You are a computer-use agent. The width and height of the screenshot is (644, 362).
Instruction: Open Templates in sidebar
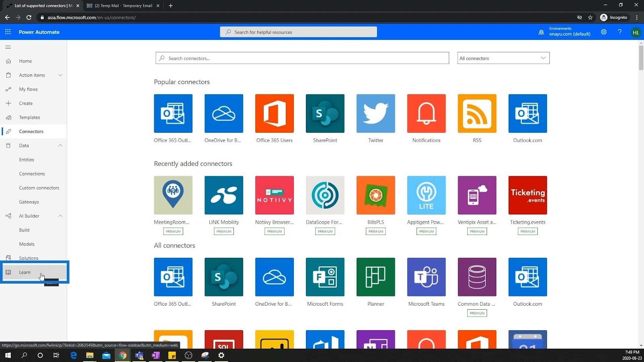pos(33,117)
